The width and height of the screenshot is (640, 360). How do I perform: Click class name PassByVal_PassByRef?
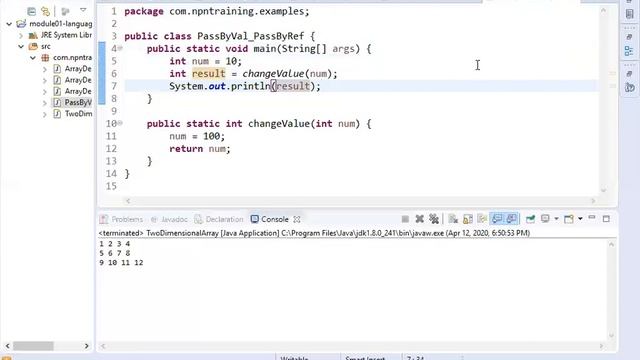(x=251, y=36)
